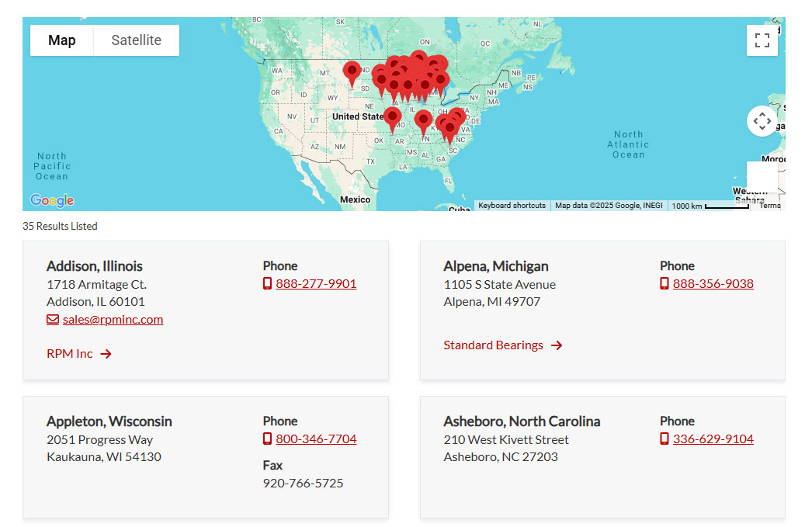Viewport: 812px width, 527px height.
Task: Select the map pan control
Action: click(x=762, y=120)
